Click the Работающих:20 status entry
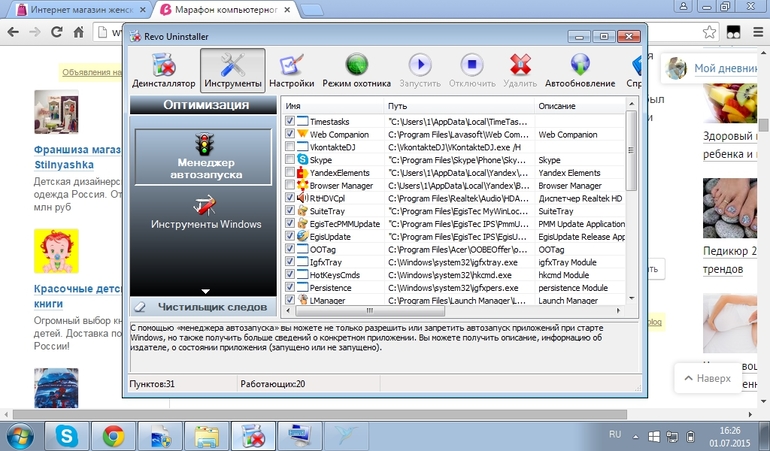The image size is (770, 451). (x=273, y=384)
